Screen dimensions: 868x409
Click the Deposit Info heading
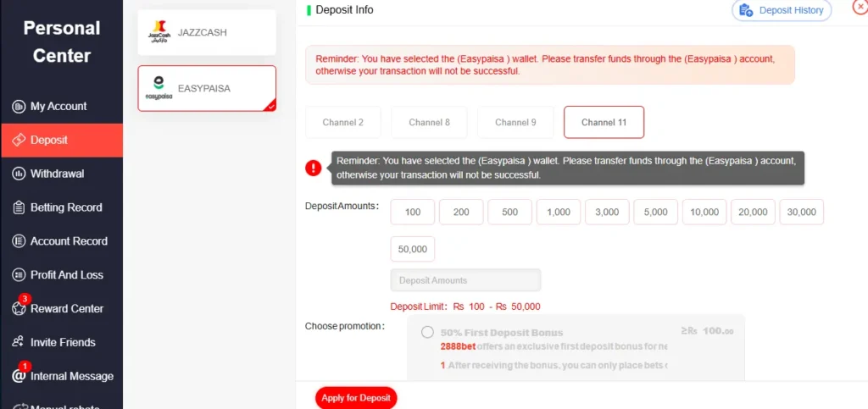344,10
